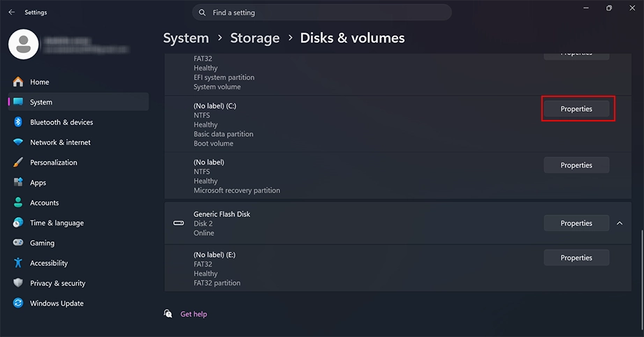
Task: Click the Gaming controller icon
Action: pyautogui.click(x=18, y=243)
